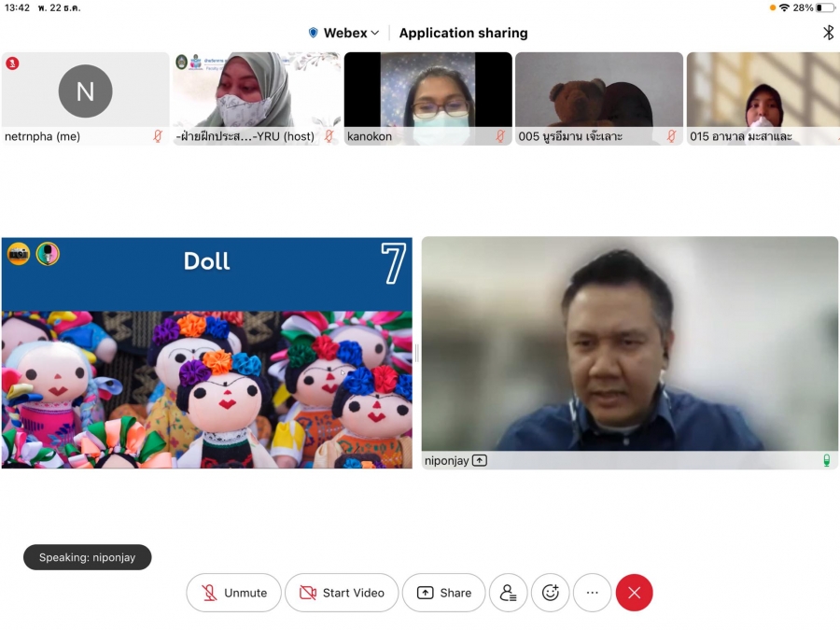The width and height of the screenshot is (840, 630).
Task: Click the red leave meeting button
Action: (635, 593)
